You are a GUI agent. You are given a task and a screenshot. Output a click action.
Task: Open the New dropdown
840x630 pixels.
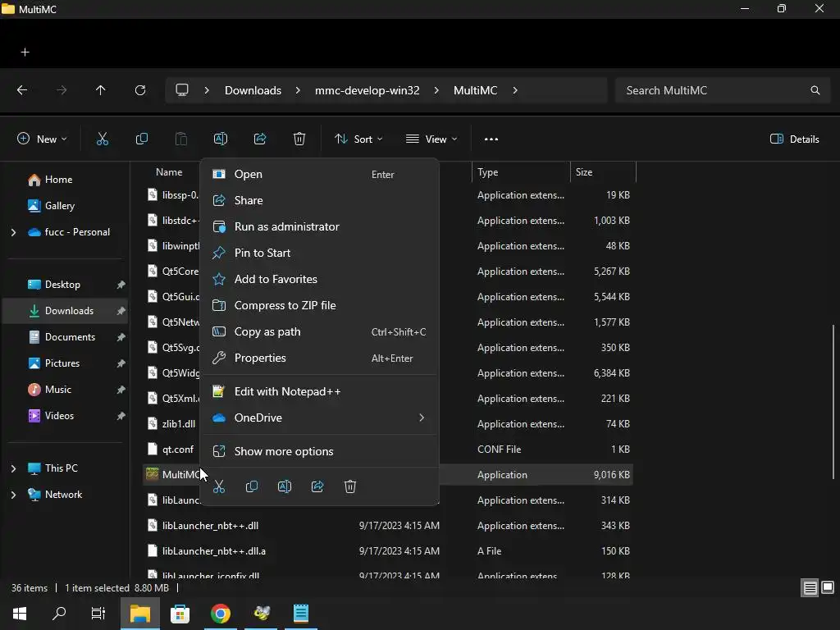[x=42, y=139]
